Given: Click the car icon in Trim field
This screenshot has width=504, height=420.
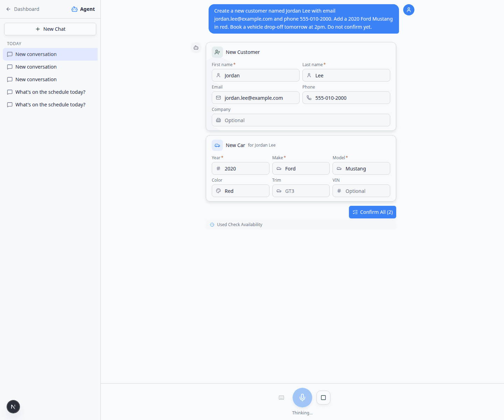Looking at the screenshot, I should tap(279, 191).
